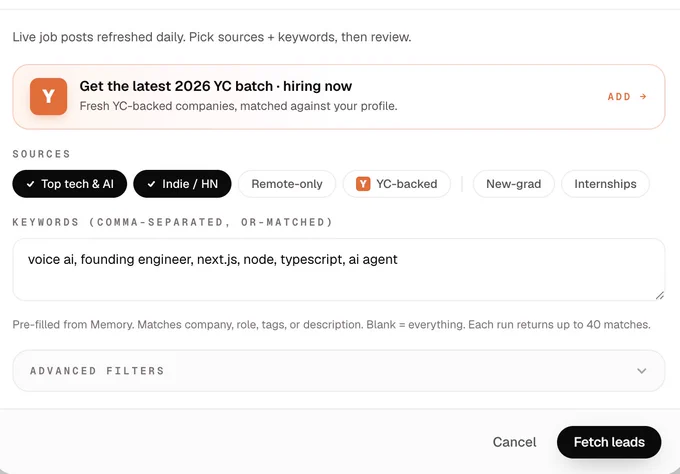Click the Fetch leads button
Image resolution: width=680 pixels, height=474 pixels.
[x=609, y=442]
